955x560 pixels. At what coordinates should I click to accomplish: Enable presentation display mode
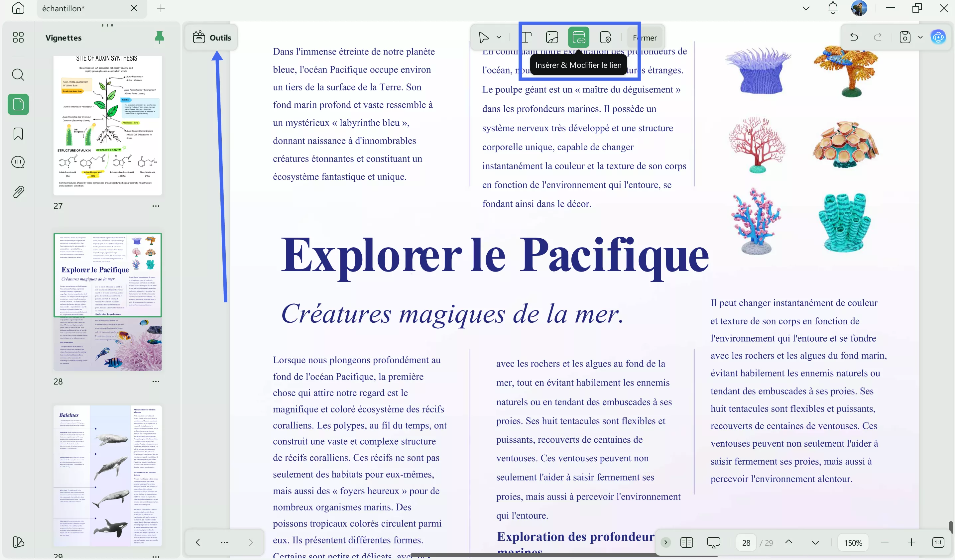(x=714, y=542)
